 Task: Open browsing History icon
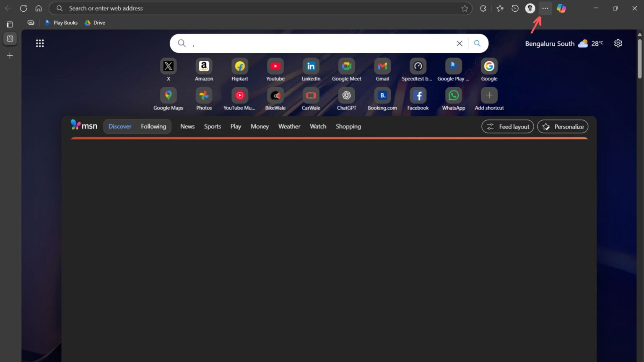click(515, 8)
